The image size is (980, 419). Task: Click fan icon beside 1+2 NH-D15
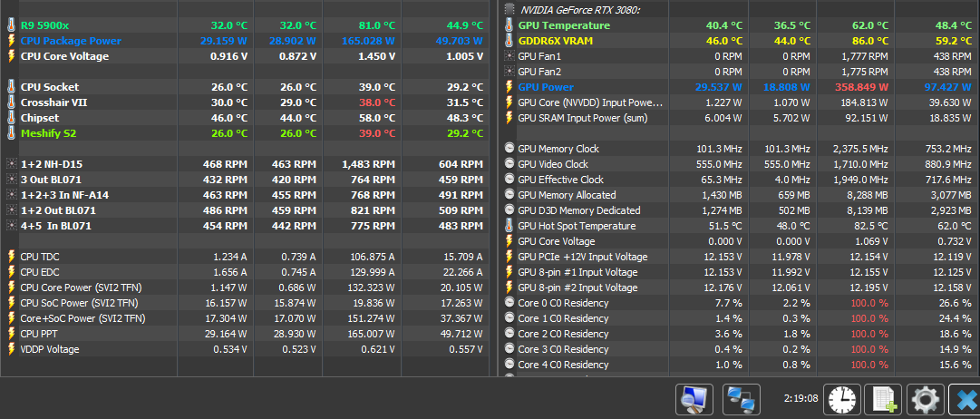pos(11,164)
